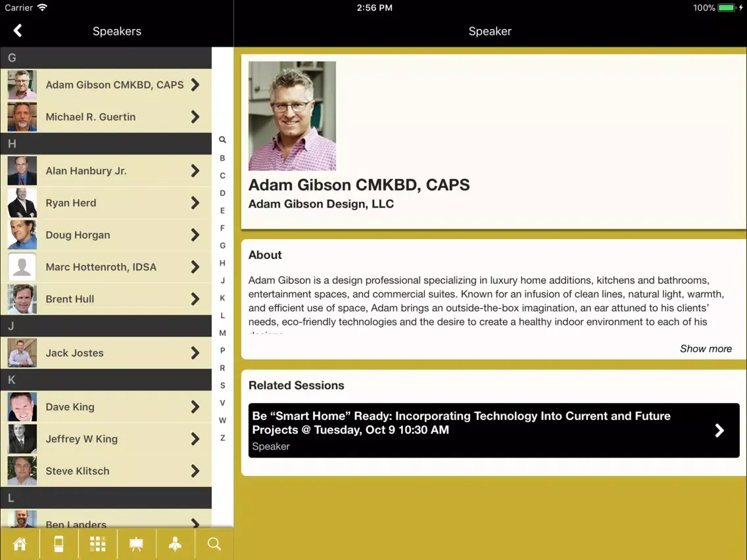Select speaker name Ben Landers

[x=76, y=524]
